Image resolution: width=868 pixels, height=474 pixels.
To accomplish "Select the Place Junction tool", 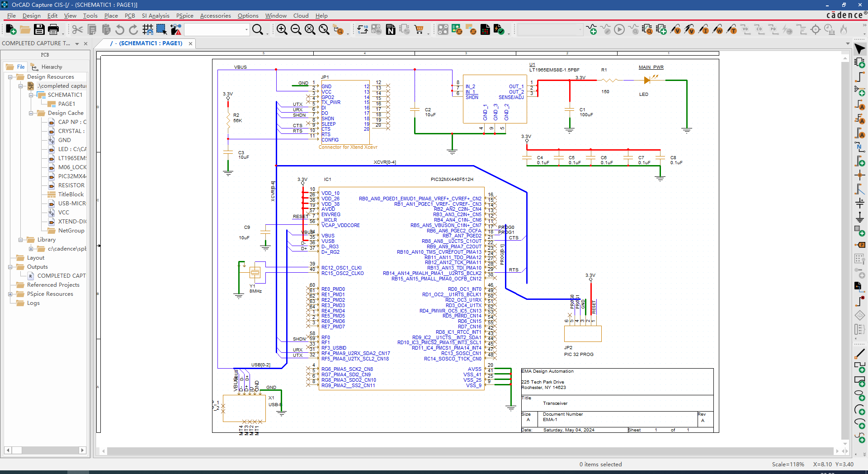I will (x=859, y=175).
